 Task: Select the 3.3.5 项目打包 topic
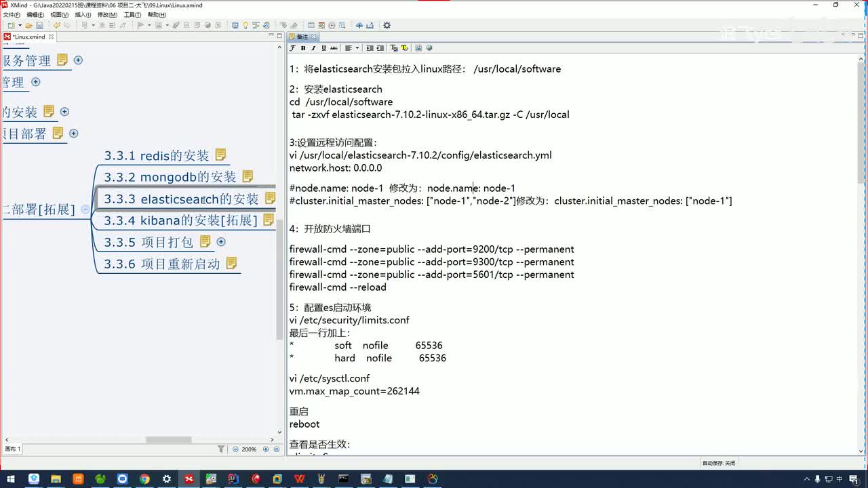tap(149, 242)
